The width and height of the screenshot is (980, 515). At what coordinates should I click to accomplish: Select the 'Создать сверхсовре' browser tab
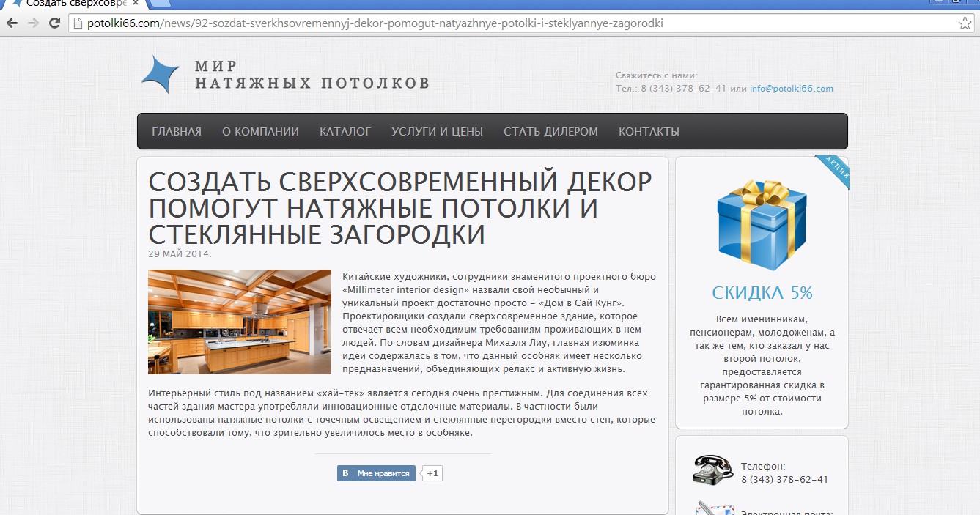77,4
